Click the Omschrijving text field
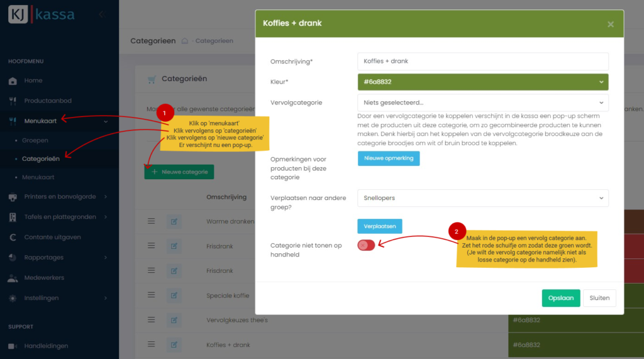 pyautogui.click(x=482, y=61)
